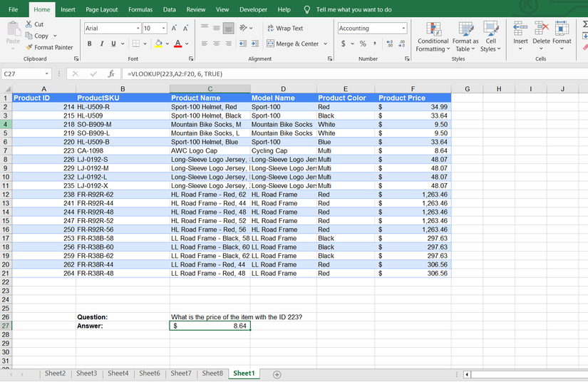The image size is (588, 382).
Task: Select cell F13 with price 1,263.46
Action: (413, 203)
